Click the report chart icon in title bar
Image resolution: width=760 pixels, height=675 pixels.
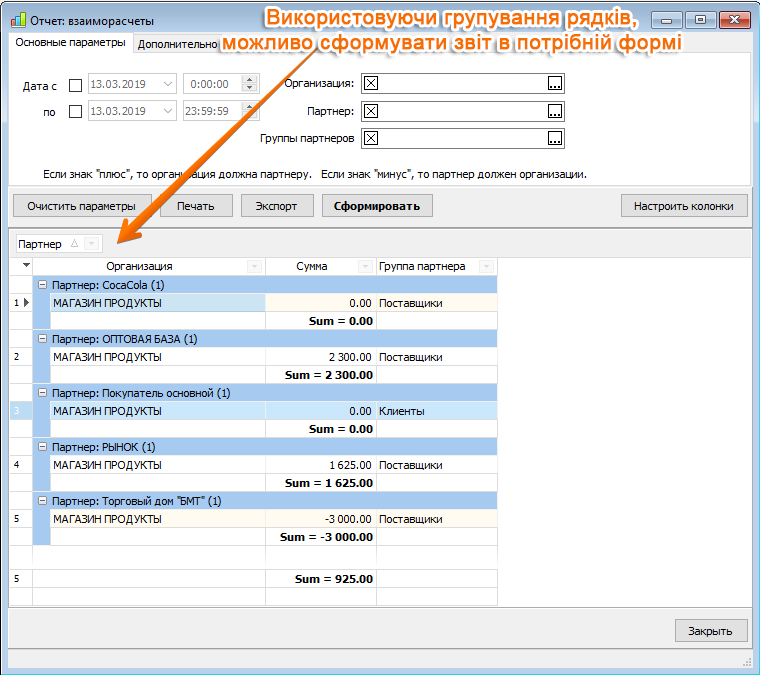18,20
